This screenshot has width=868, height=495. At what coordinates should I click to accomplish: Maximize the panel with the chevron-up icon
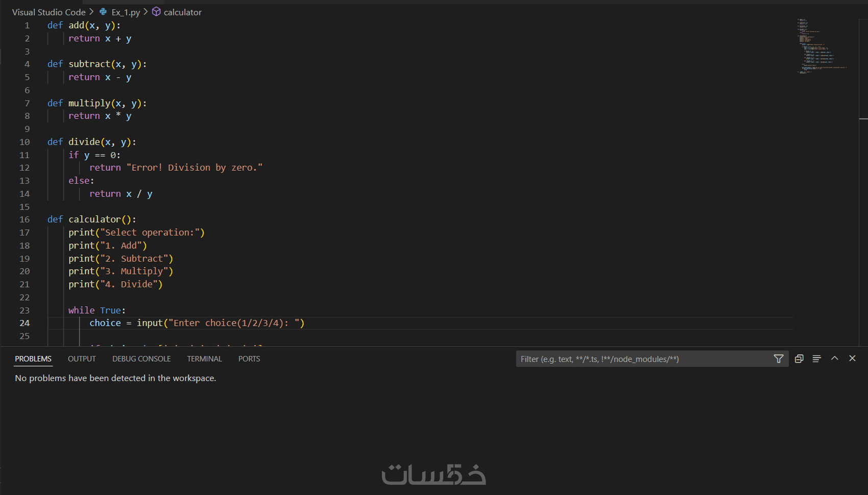(834, 358)
